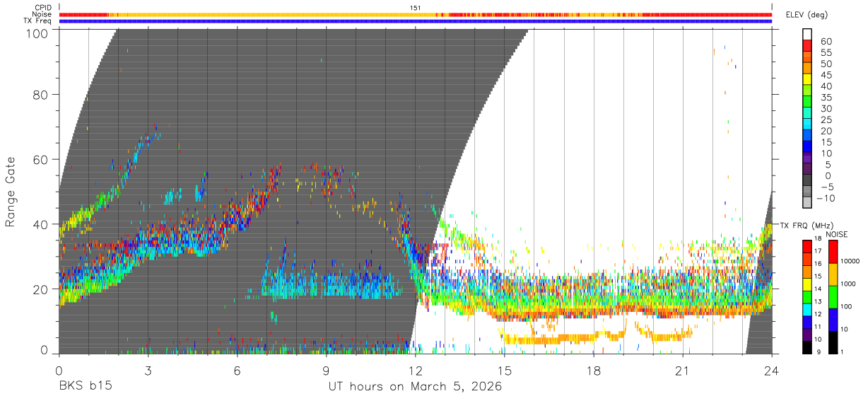Screen dimensions: 868x401
Task: Click the red segment of the ELEV color bar
Action: coord(807,46)
